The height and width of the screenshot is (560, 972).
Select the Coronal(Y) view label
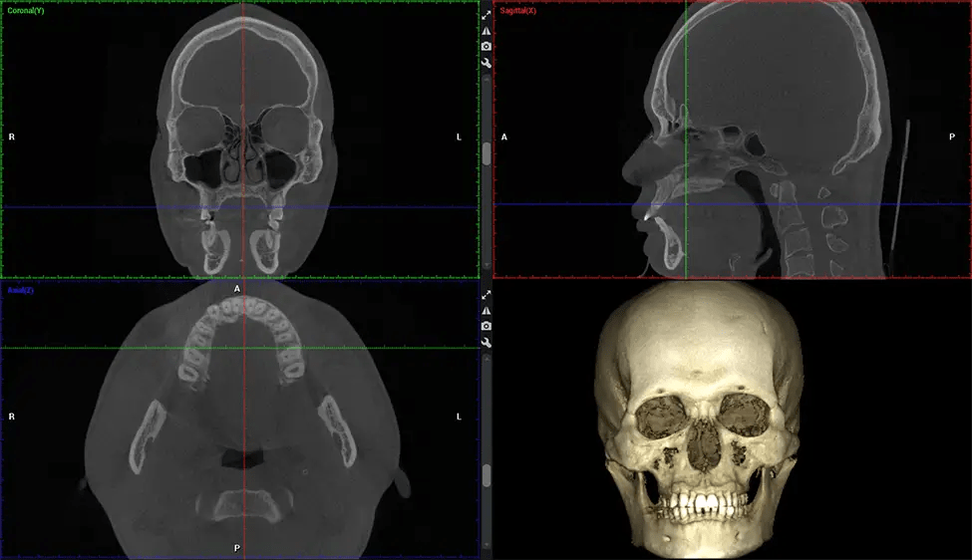(x=26, y=10)
